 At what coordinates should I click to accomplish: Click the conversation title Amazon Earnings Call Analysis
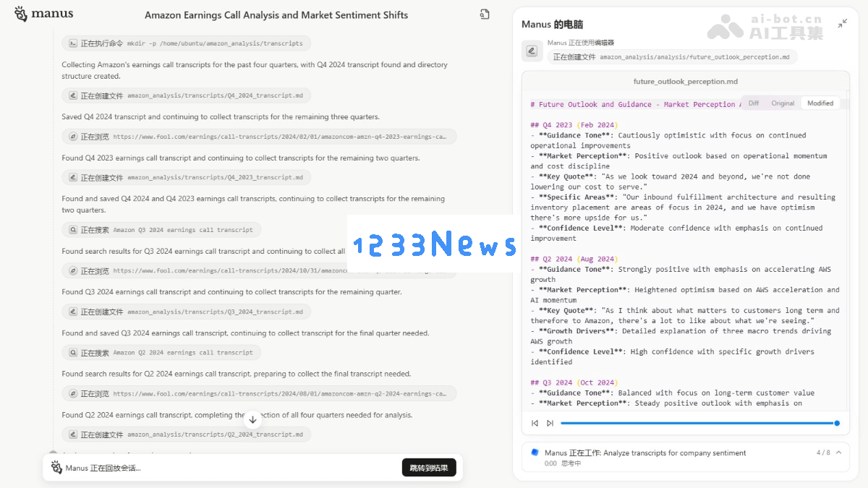click(276, 14)
